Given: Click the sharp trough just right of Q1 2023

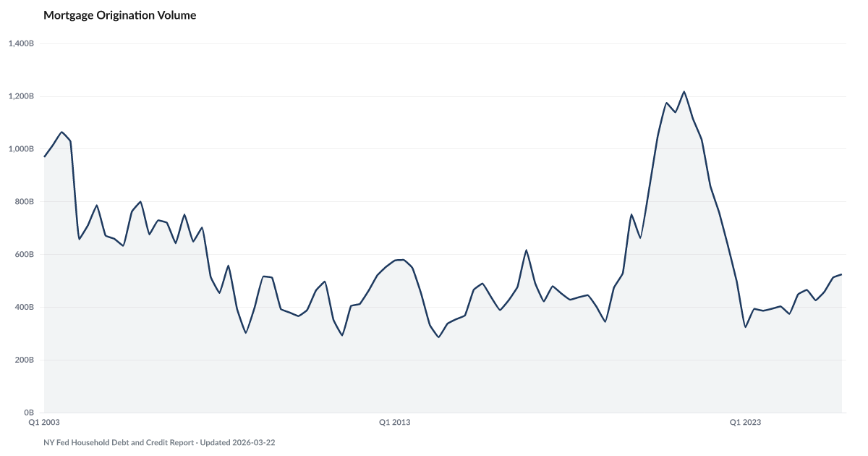Looking at the screenshot, I should pyautogui.click(x=746, y=324).
